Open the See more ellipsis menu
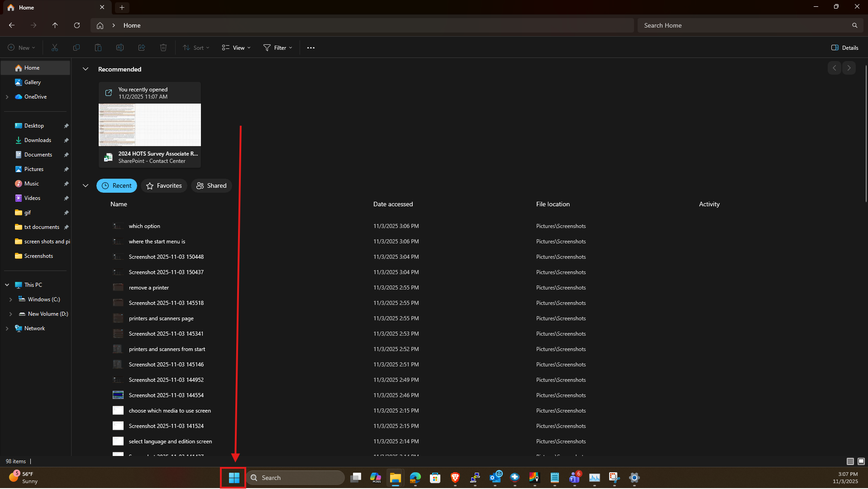 pyautogui.click(x=310, y=47)
